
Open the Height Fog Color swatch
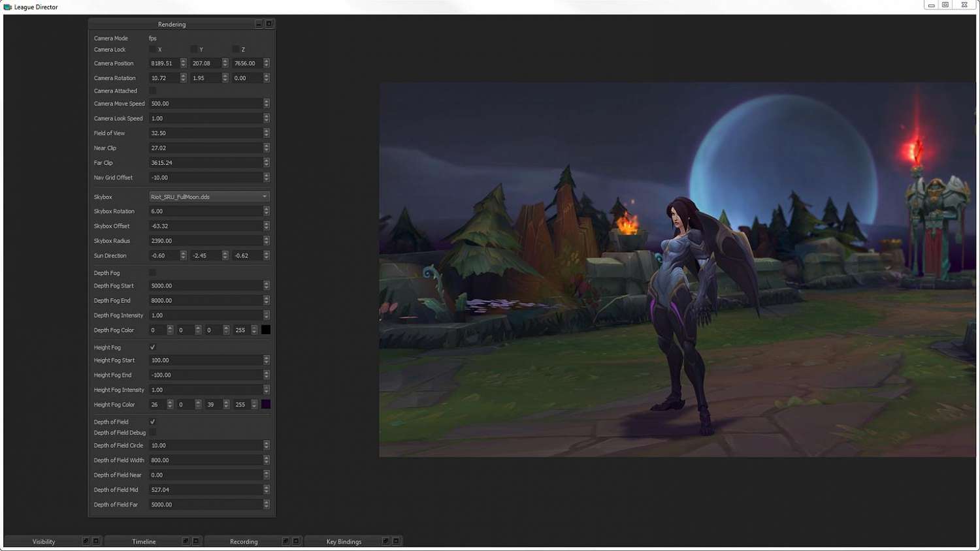click(x=266, y=405)
